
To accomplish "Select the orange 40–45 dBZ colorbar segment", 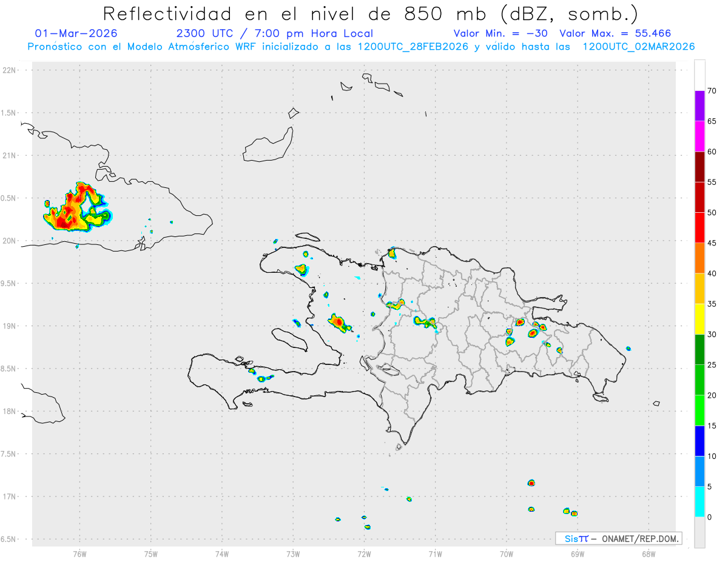I will [699, 258].
